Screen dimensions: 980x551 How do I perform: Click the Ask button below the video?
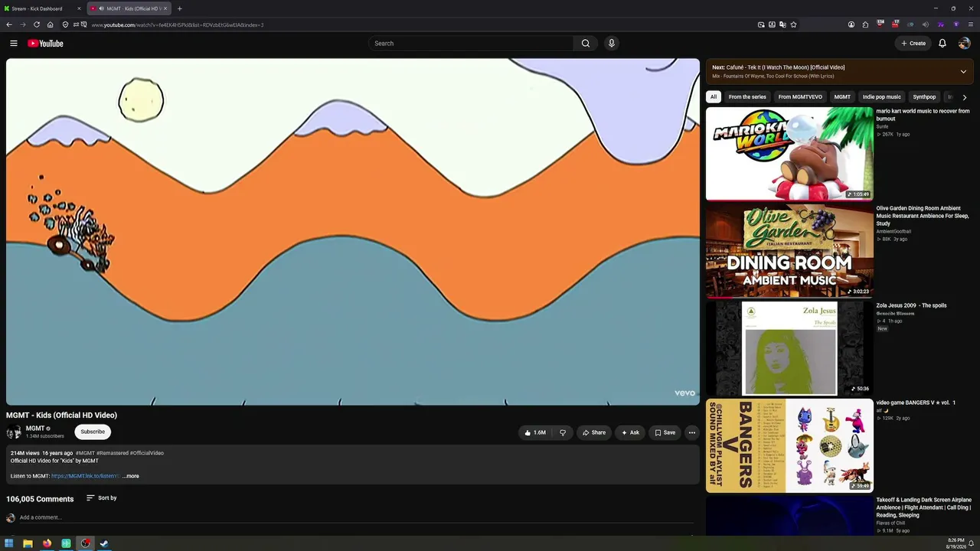point(630,432)
